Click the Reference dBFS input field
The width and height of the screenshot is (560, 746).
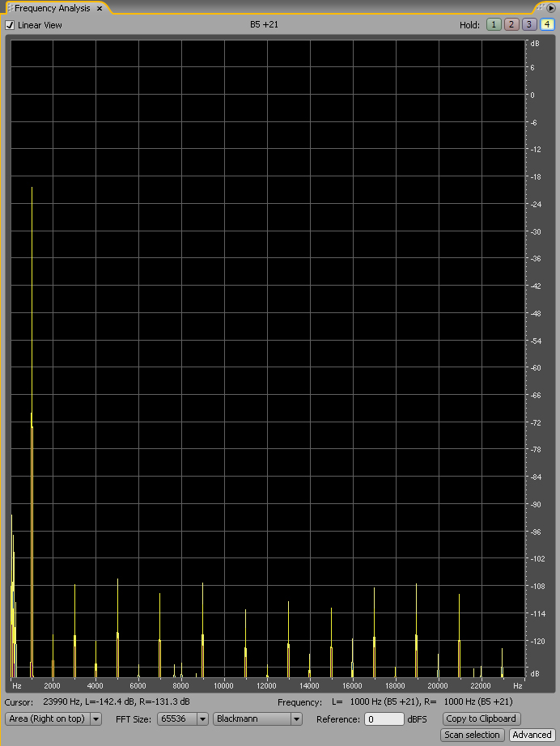coord(384,718)
